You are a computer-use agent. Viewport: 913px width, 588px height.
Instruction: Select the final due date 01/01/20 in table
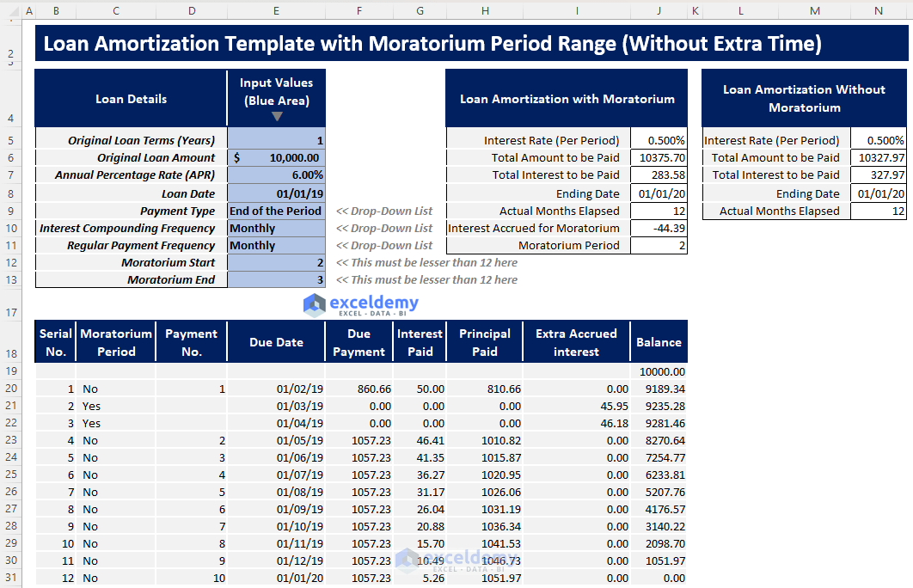276,578
